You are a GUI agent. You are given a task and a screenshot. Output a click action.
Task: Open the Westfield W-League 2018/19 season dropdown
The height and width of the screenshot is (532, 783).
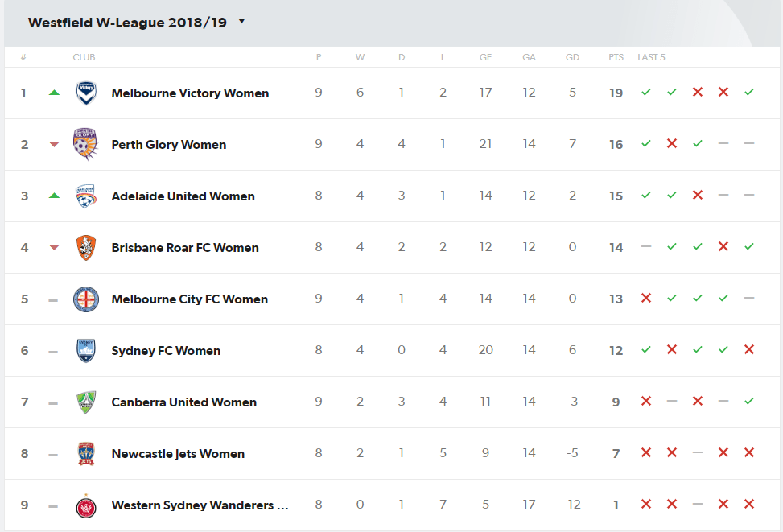[x=136, y=23]
